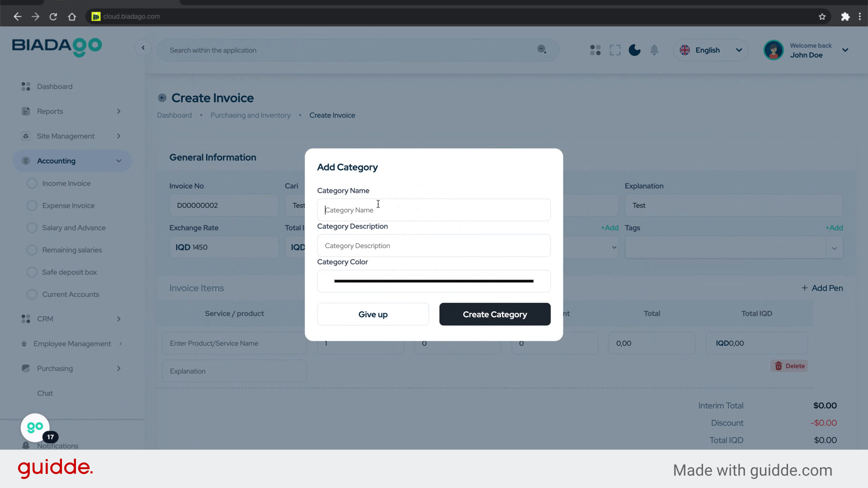
Task: Click the Category Name input field
Action: pyautogui.click(x=434, y=210)
